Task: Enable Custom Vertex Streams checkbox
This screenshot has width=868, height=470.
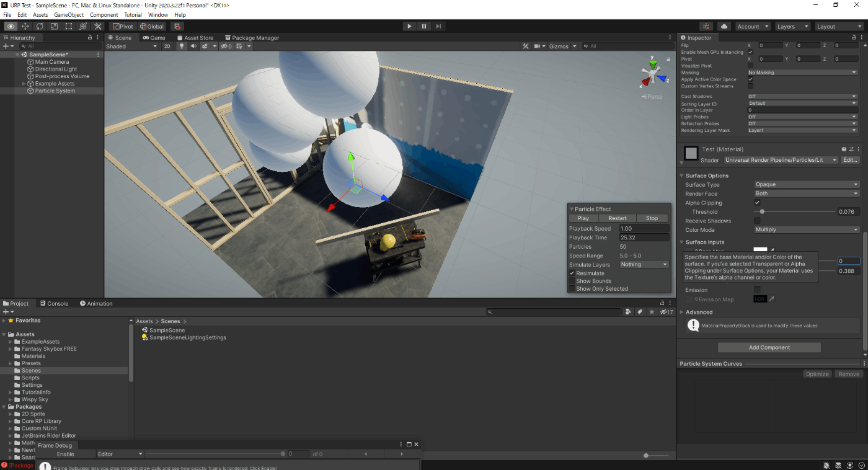Action: [750, 86]
